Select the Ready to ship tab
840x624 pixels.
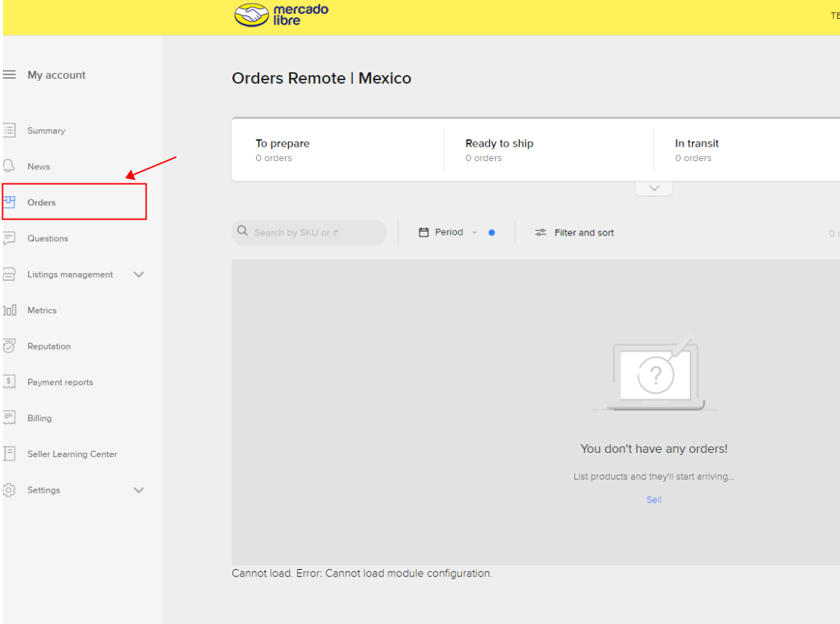(499, 150)
